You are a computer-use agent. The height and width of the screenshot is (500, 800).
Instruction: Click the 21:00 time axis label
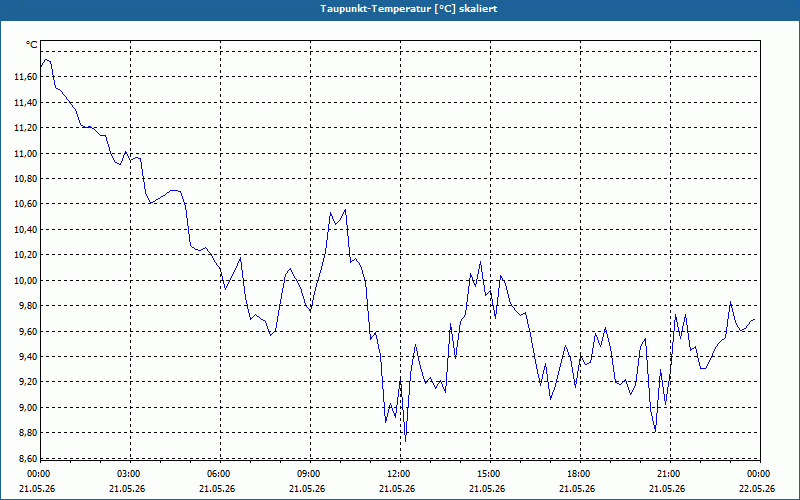click(670, 474)
